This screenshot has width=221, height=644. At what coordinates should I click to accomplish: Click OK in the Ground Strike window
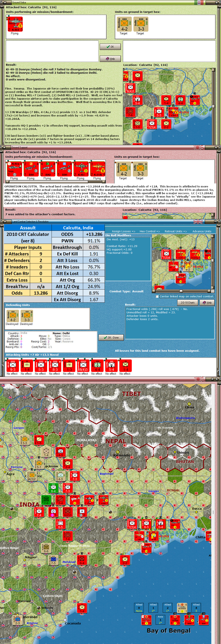(x=110, y=47)
